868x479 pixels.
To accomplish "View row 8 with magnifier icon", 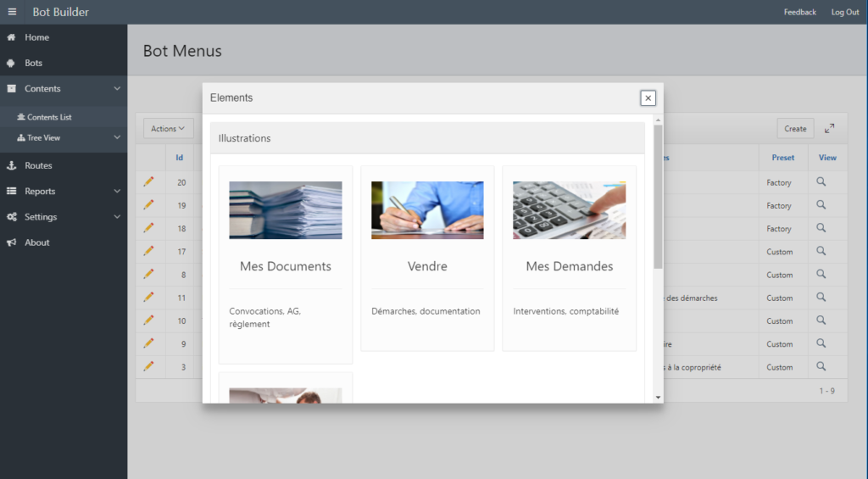I will point(821,274).
